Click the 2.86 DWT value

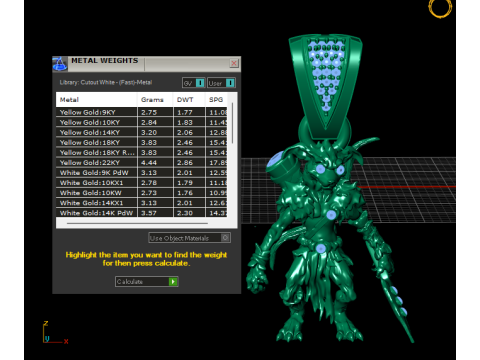[185, 163]
